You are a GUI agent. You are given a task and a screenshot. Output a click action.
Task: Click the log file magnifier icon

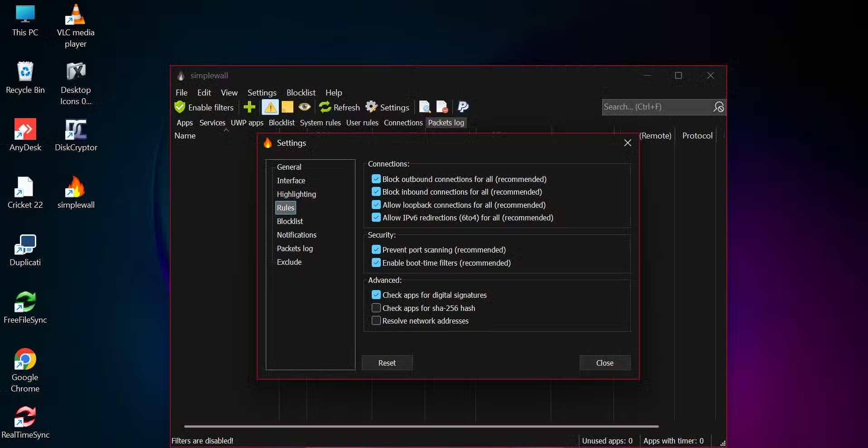tap(425, 107)
